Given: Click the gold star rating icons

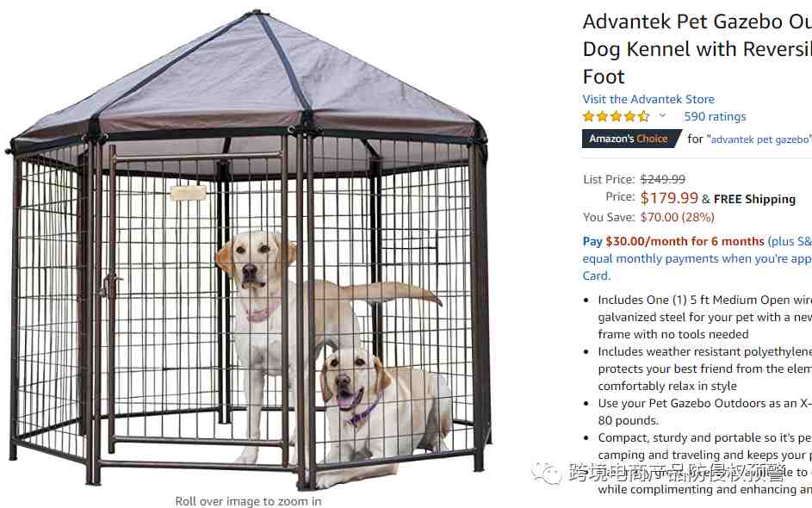Looking at the screenshot, I should coord(616,116).
